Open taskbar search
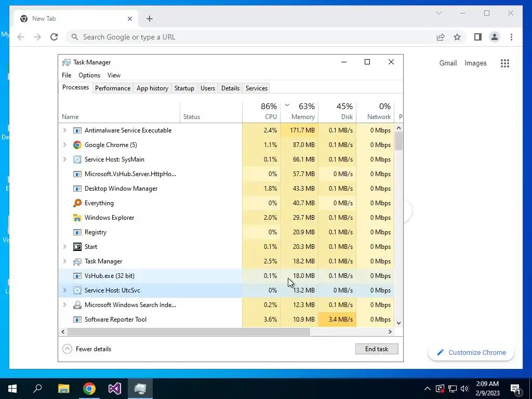 37,389
